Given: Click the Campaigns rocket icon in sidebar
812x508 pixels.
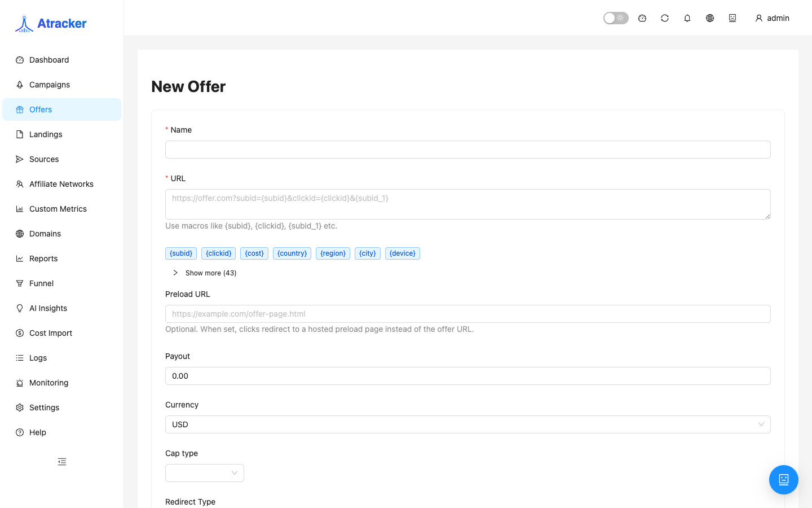Looking at the screenshot, I should [x=20, y=85].
